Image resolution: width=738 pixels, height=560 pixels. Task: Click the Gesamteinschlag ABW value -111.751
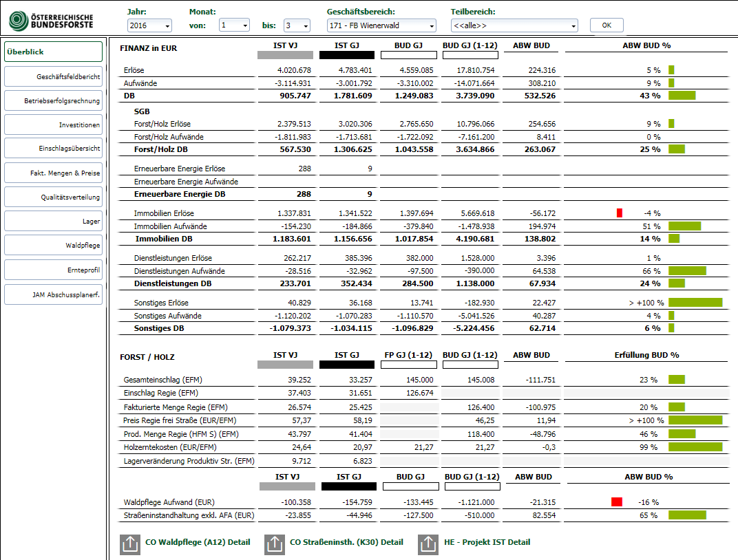pos(540,380)
